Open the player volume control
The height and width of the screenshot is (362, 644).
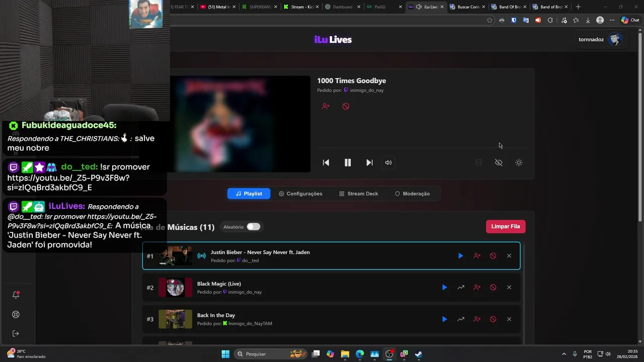coord(388,162)
